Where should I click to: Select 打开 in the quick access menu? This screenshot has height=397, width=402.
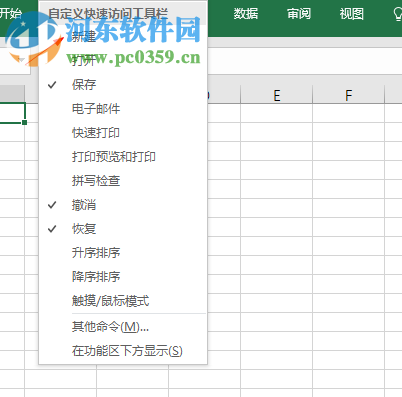[x=123, y=60]
